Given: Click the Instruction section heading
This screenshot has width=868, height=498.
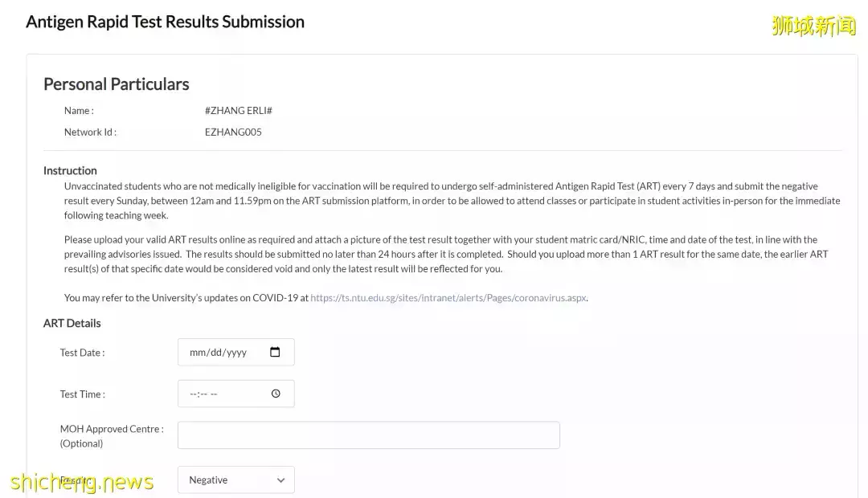Looking at the screenshot, I should 70,170.
